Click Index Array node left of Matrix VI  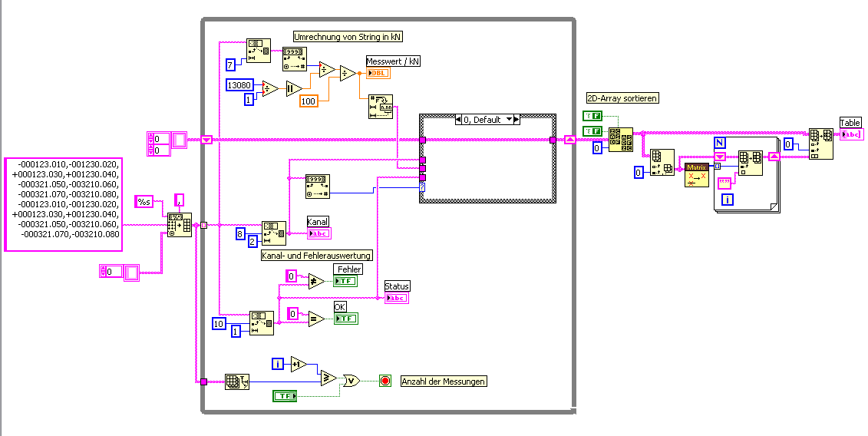662,162
